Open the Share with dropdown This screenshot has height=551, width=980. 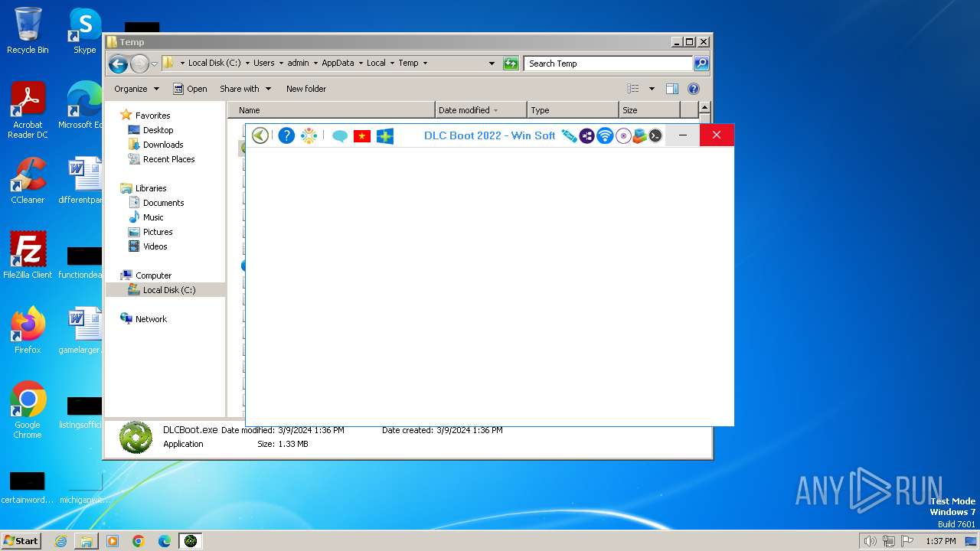tap(245, 89)
